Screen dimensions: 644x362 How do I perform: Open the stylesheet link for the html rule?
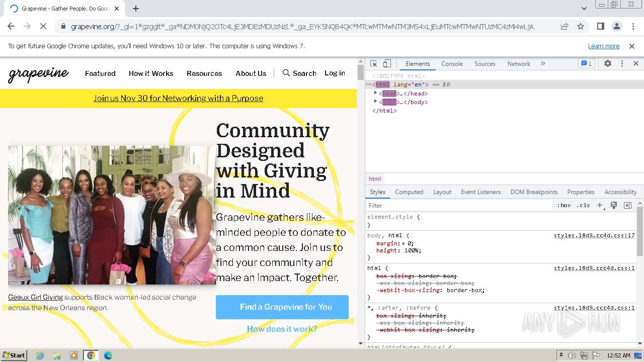(594, 268)
